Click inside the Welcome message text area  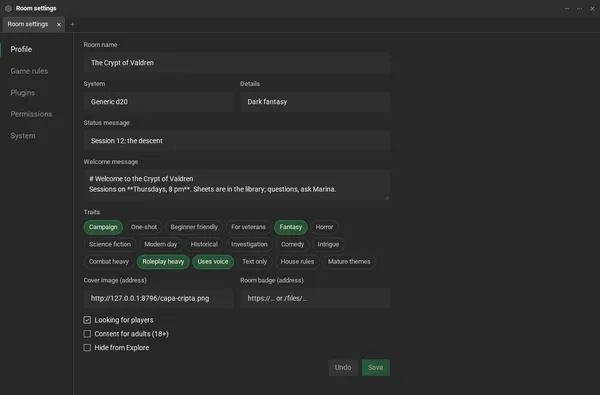click(x=236, y=185)
